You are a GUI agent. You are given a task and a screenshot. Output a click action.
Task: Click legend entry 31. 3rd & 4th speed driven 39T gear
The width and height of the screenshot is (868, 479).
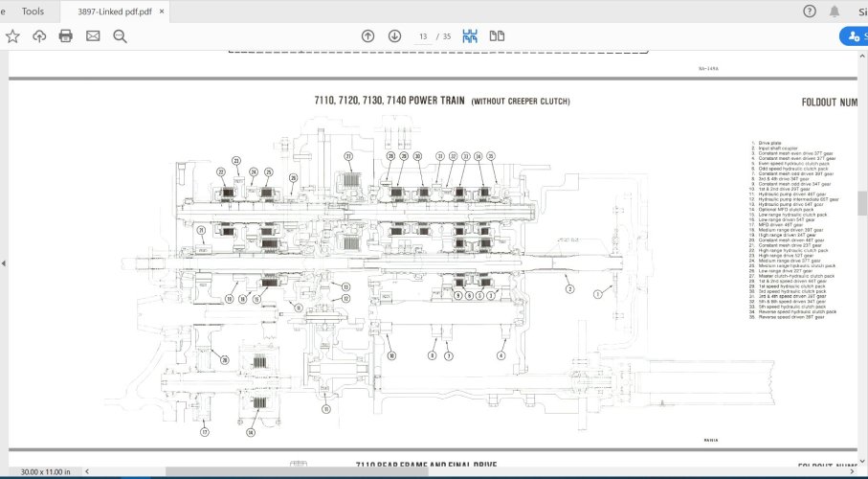pos(786,297)
